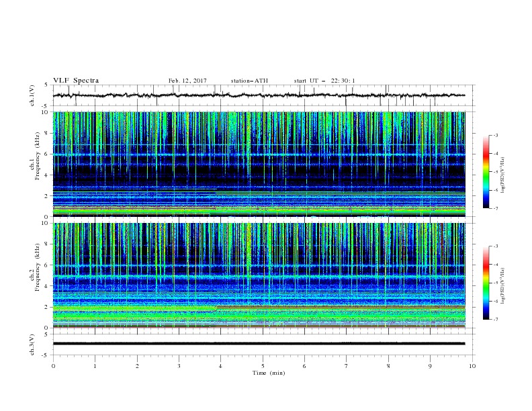
Task: Click inside the ch.2 spectrogram panel
Action: pyautogui.click(x=259, y=275)
